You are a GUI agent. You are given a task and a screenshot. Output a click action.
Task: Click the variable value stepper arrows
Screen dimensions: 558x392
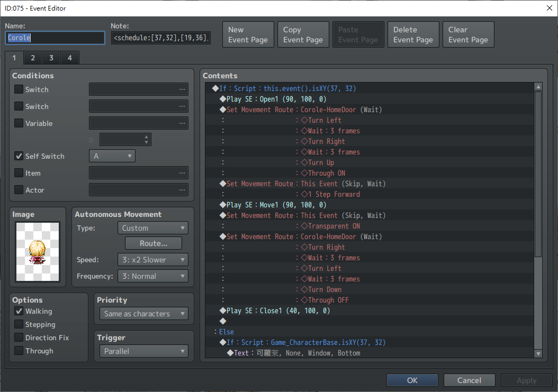click(x=146, y=140)
